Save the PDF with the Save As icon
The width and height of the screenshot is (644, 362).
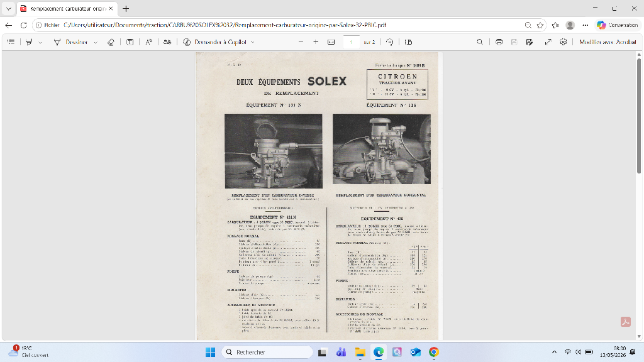point(529,42)
